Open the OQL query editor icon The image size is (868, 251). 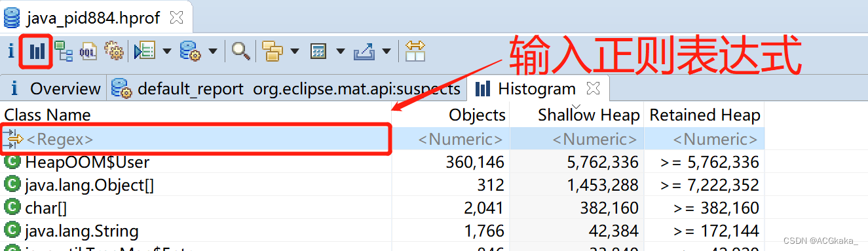88,51
